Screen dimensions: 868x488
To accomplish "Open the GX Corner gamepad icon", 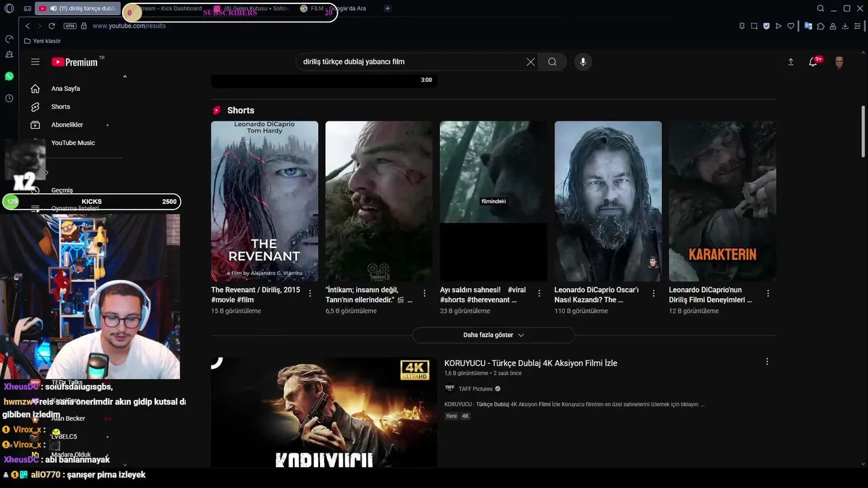I will [27, 9].
